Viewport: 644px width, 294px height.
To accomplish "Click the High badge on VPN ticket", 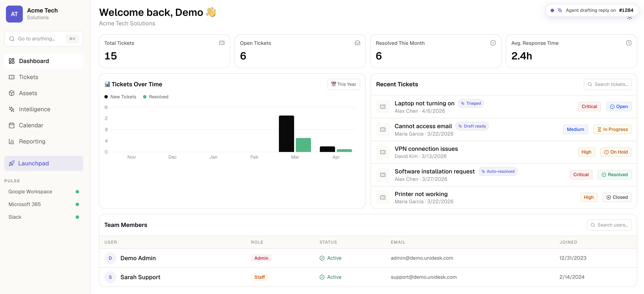I will tap(586, 152).
